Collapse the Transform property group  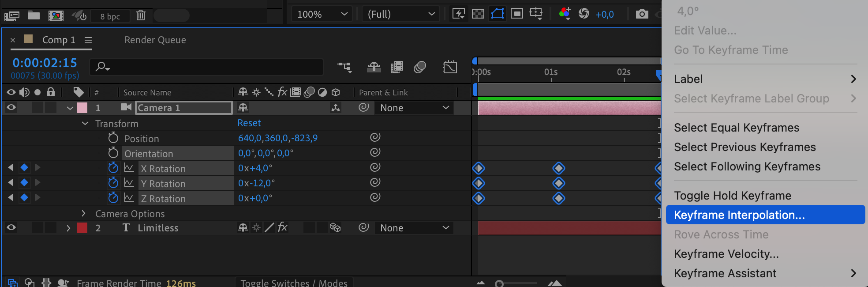pyautogui.click(x=85, y=124)
